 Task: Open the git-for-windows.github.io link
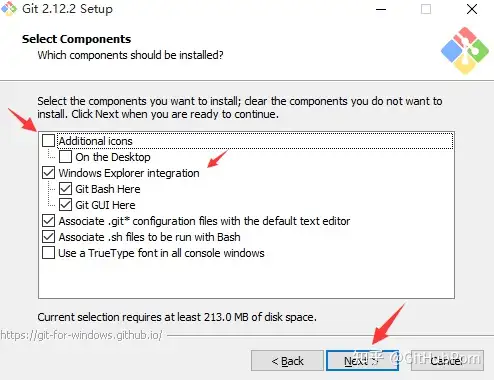coord(81,335)
